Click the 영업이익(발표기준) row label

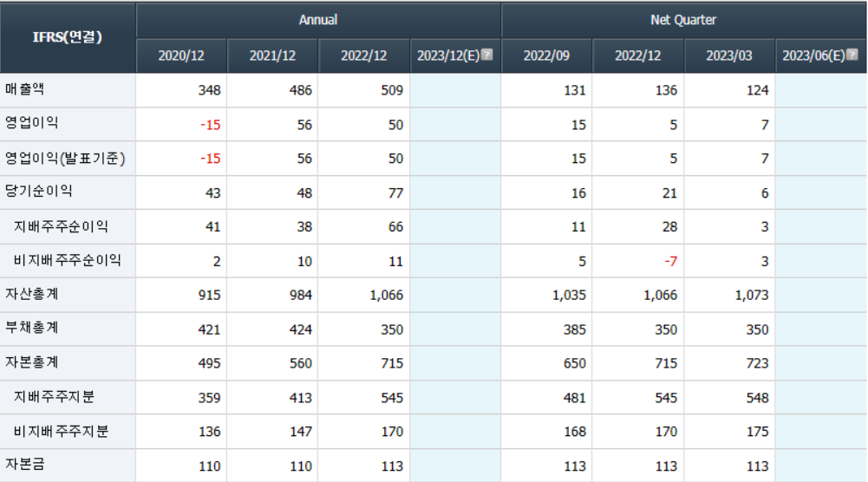point(65,159)
